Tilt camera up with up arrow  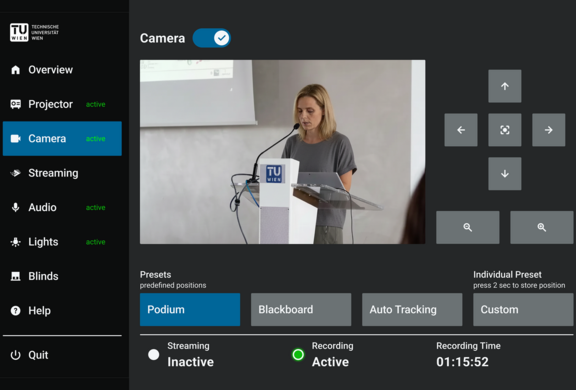tap(505, 86)
